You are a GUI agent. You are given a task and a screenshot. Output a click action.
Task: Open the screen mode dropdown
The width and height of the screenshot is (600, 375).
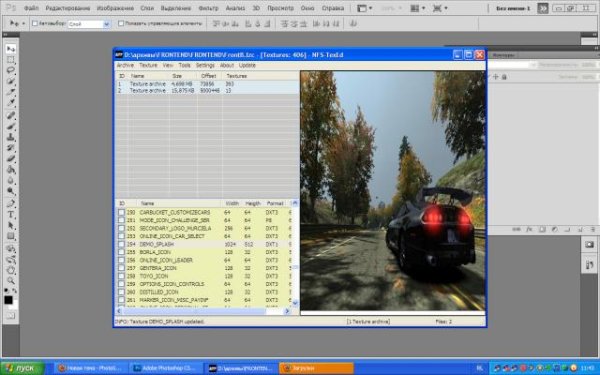coord(440,8)
